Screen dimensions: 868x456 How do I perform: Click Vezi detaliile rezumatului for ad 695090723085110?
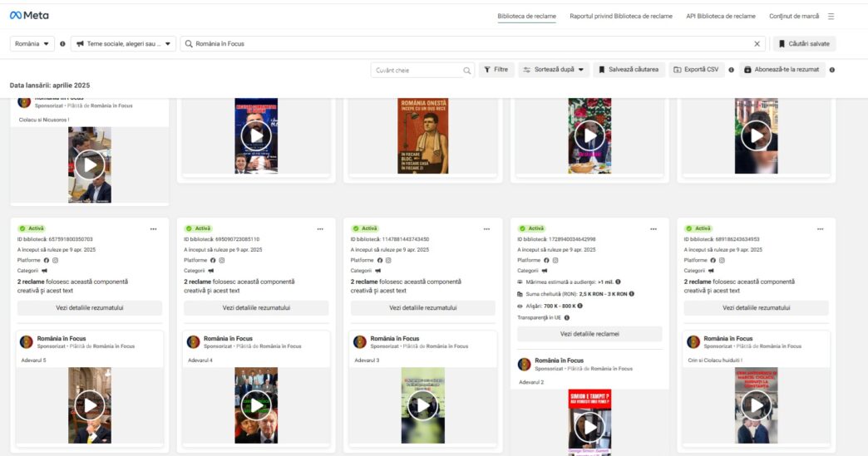pos(256,308)
